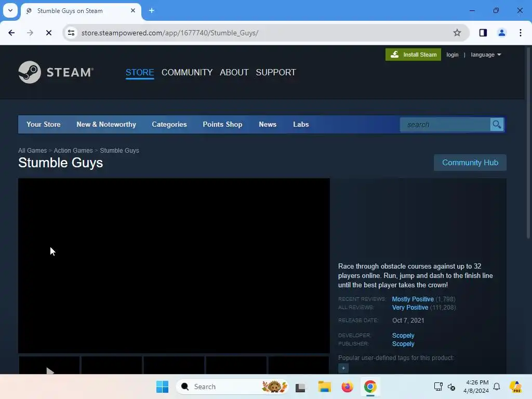The image size is (532, 399).
Task: Click the main game video player area
Action: tap(174, 265)
